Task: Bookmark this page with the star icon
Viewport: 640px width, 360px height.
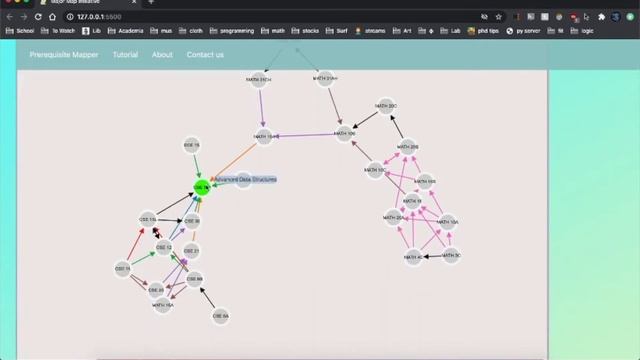Action: (498, 17)
